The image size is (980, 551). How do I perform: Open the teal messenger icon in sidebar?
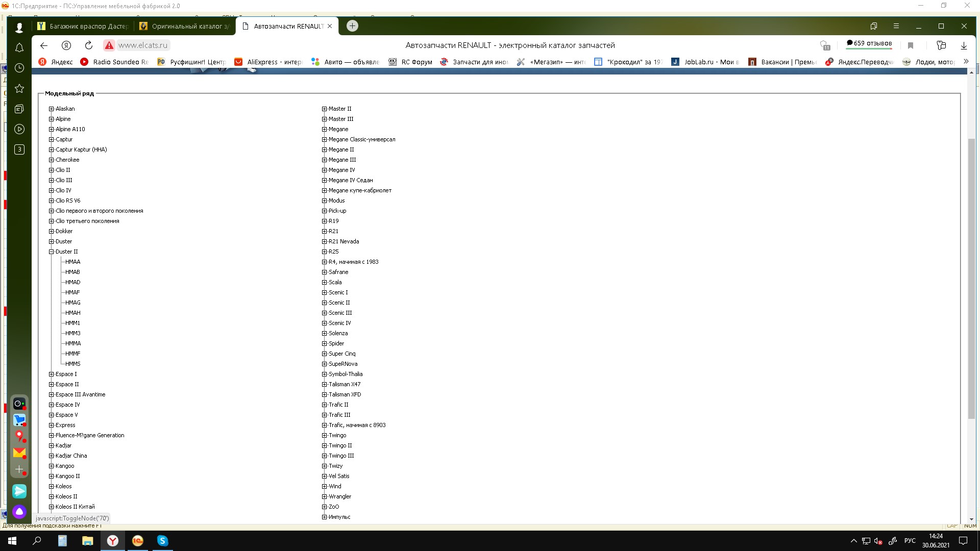19,491
